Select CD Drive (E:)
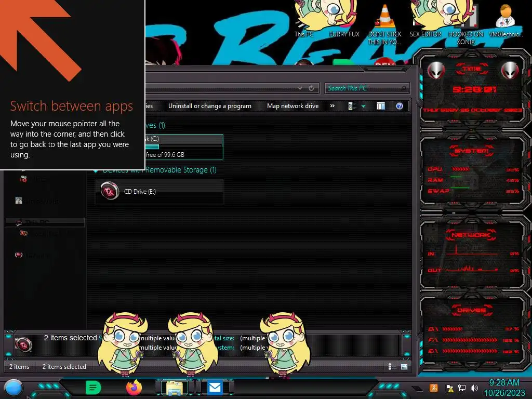Screen dimensions: 532x399 click(159, 192)
